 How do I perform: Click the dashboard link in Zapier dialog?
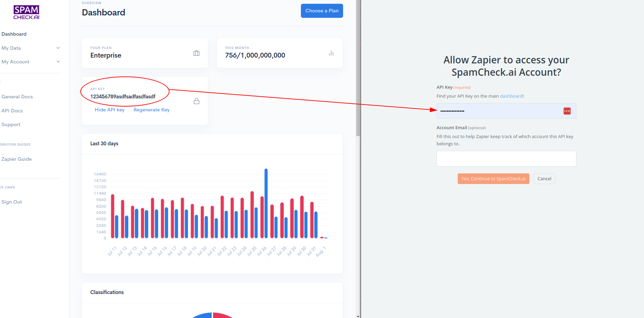click(x=511, y=96)
